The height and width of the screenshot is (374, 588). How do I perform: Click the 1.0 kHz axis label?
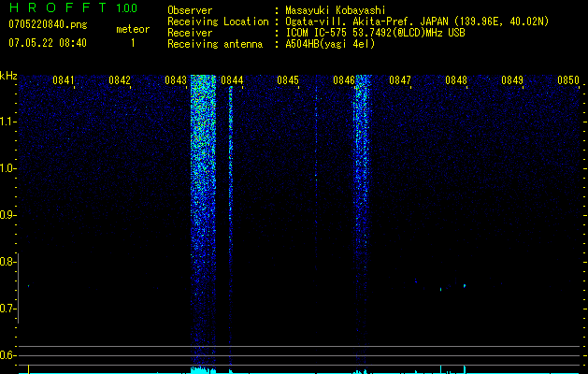point(7,168)
